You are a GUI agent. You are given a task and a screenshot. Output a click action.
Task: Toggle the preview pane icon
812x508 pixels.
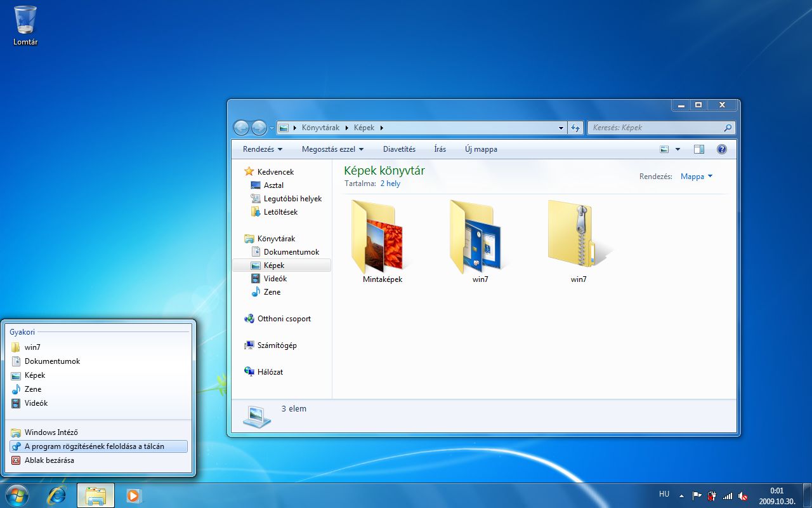pyautogui.click(x=699, y=149)
